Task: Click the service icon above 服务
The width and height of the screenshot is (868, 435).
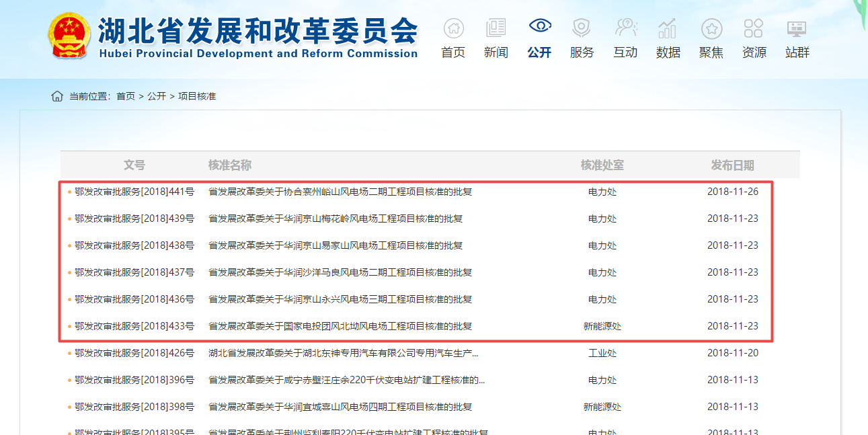Action: tap(582, 28)
